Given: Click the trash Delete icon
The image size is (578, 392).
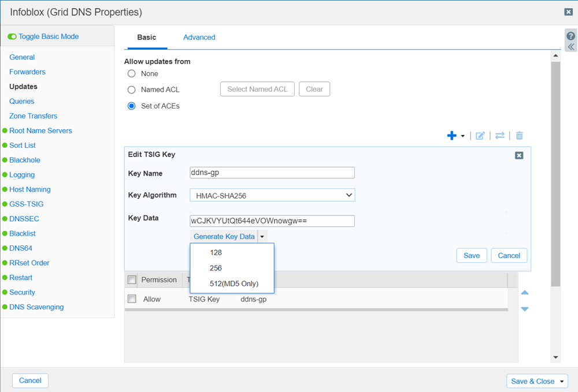Looking at the screenshot, I should click(x=520, y=136).
